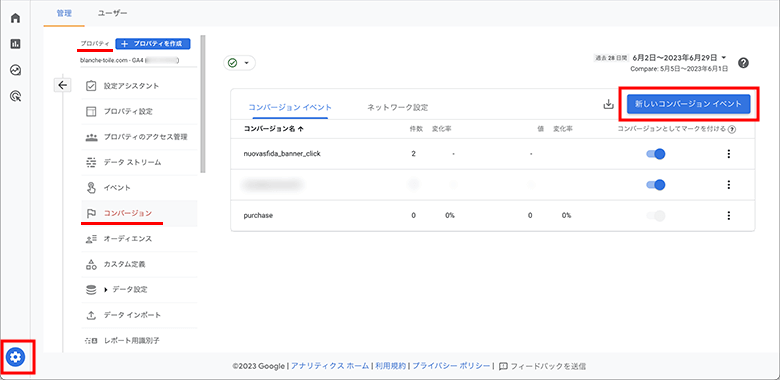Click the nuovasfida_banner_click conversion name
The height and width of the screenshot is (380, 780).
[282, 154]
